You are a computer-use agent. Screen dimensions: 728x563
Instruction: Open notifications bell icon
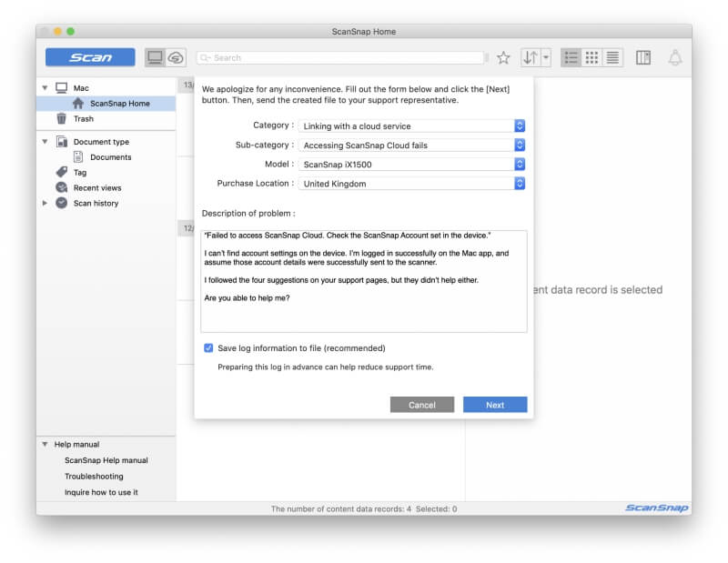[x=675, y=57]
